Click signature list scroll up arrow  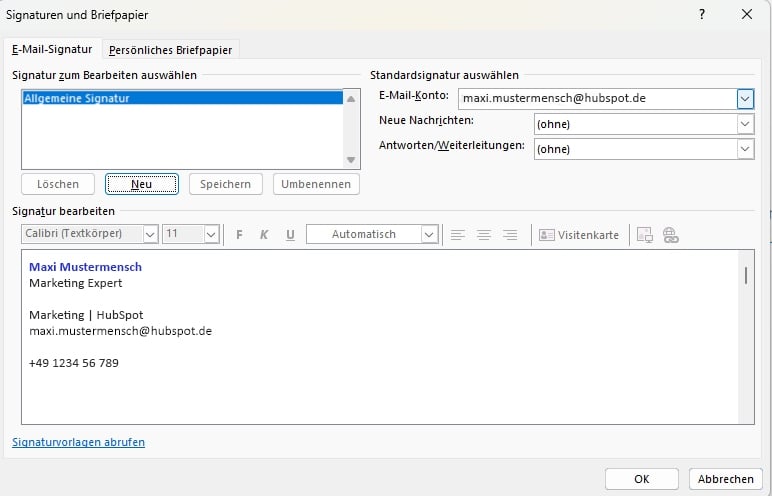pyautogui.click(x=351, y=99)
